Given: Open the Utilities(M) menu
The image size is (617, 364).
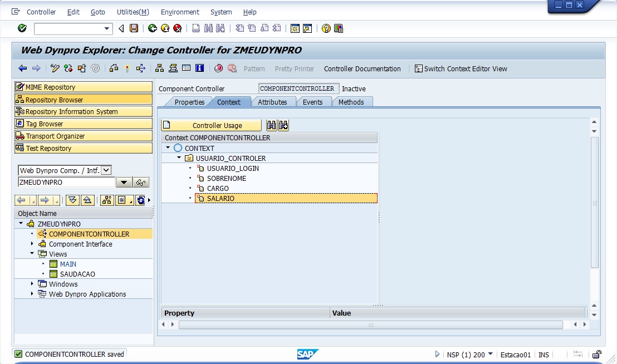Looking at the screenshot, I should click(133, 12).
